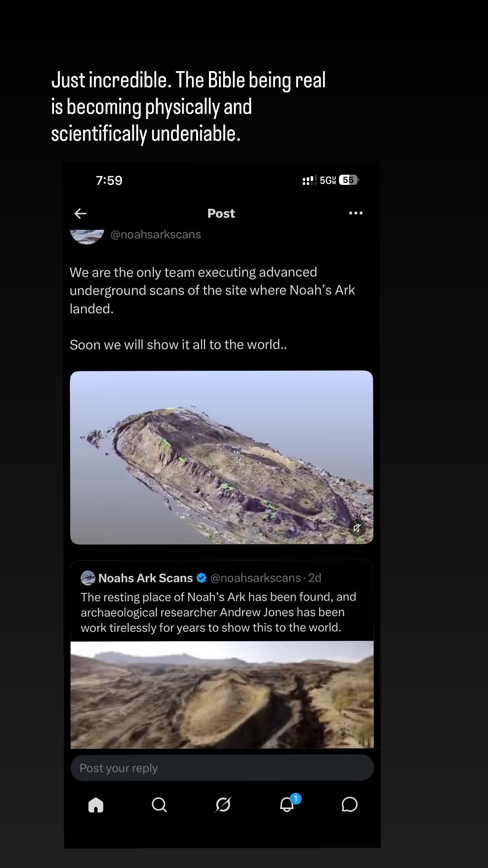Open the Grok tab
Screen dimensions: 488x868
click(223, 805)
